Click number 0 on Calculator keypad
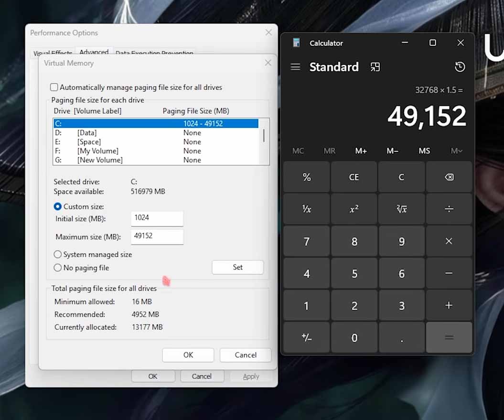This screenshot has height=420, width=504. pyautogui.click(x=354, y=338)
